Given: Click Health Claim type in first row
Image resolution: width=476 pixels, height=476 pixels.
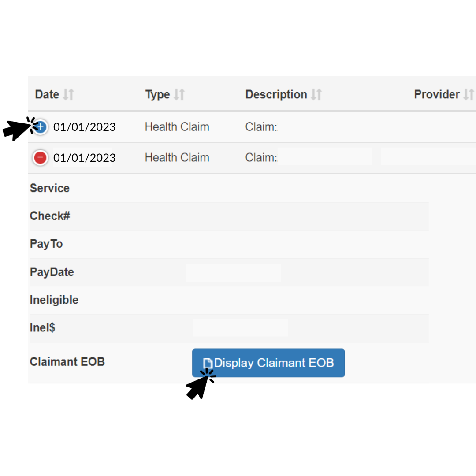Looking at the screenshot, I should coord(177,127).
